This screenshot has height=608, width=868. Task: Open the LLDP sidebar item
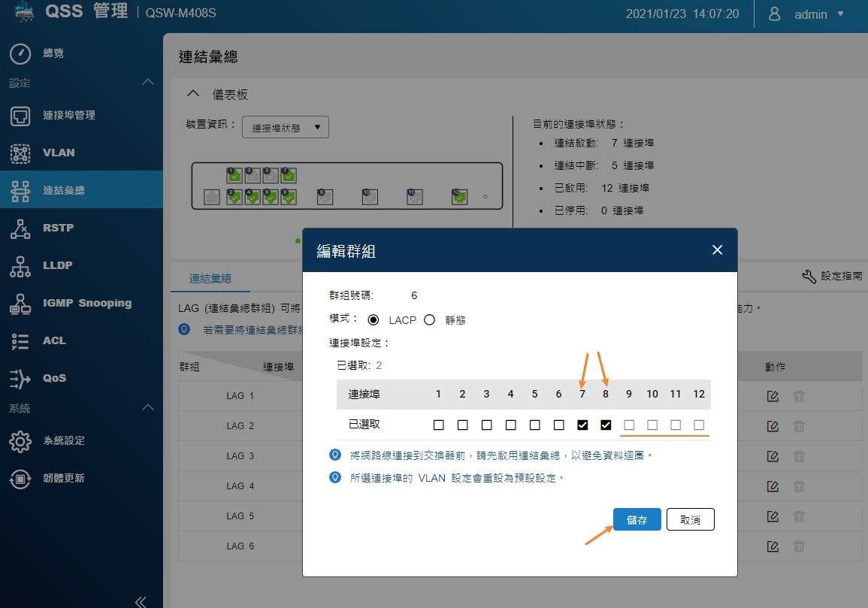58,265
